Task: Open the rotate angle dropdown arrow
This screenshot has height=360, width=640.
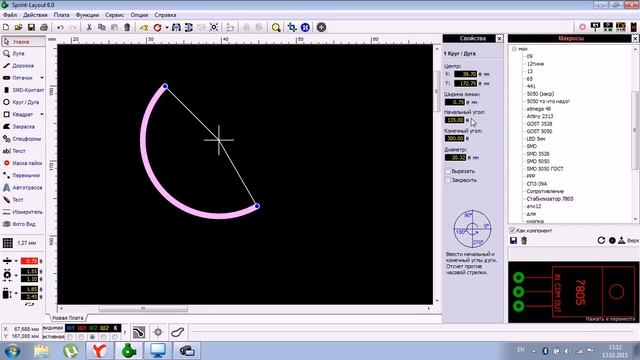Action: [167, 27]
